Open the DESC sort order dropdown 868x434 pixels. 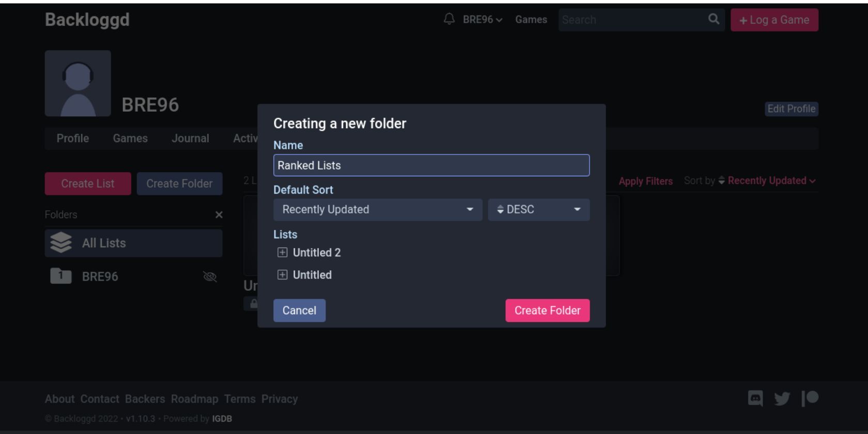[539, 210]
